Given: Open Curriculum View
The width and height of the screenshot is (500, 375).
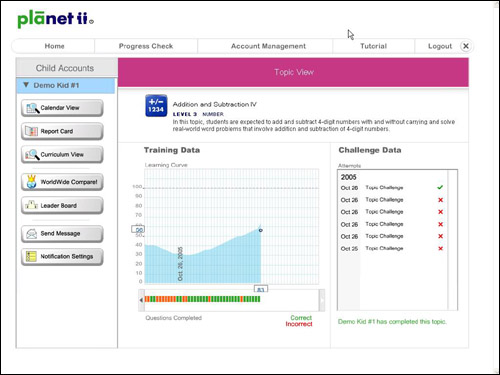Looking at the screenshot, I should (x=62, y=154).
